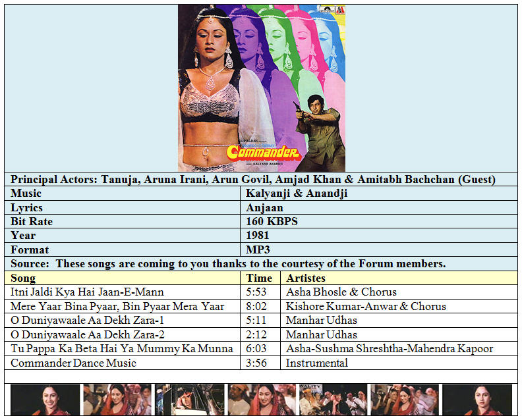Screen dimensions: 522x420
Task: Click the Format label cell
Action: point(122,249)
